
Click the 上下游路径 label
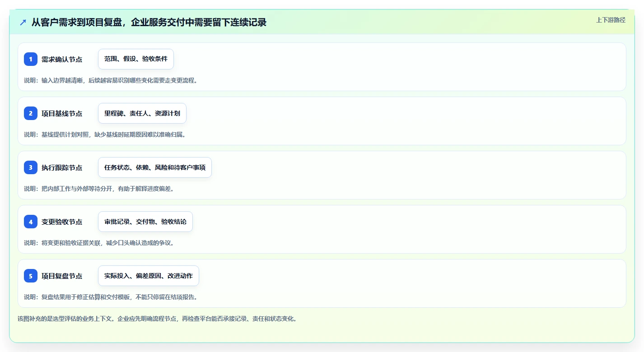click(x=611, y=20)
